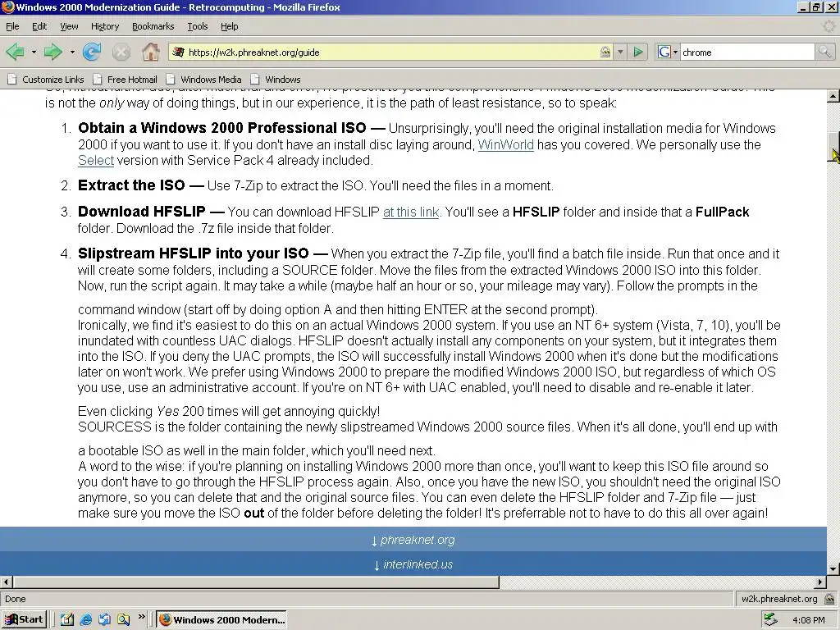Viewport: 840px width, 630px height.
Task: Open the Help menu
Action: coord(230,26)
